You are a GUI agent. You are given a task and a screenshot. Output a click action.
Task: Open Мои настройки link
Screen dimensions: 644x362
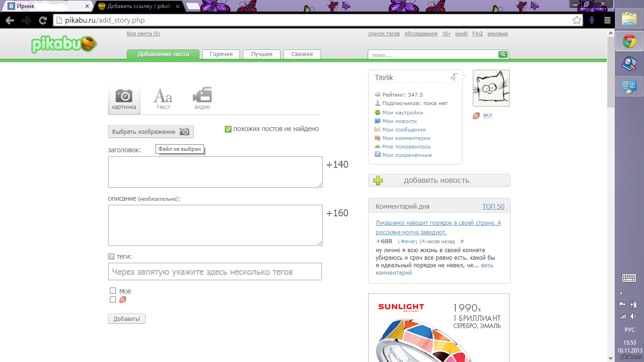click(403, 113)
